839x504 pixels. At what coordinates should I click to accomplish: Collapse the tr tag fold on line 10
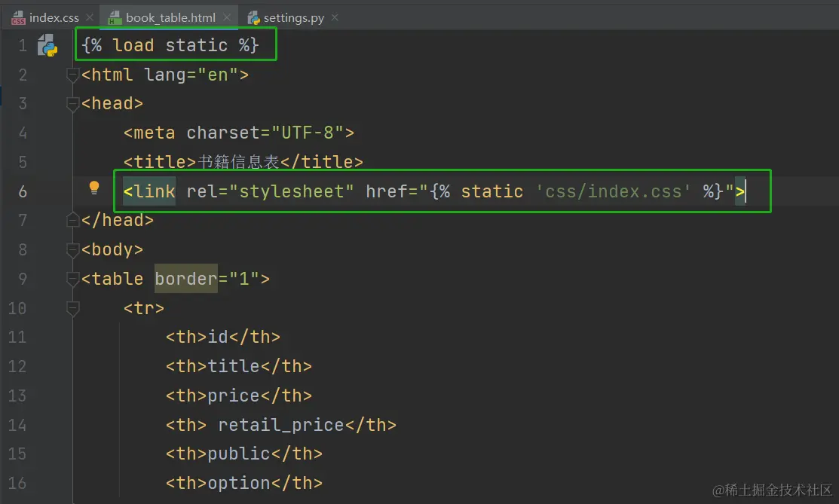pos(73,308)
